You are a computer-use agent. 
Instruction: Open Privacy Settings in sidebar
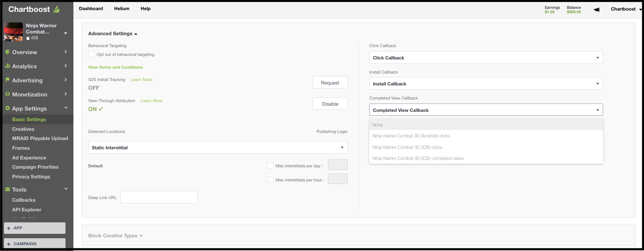tap(31, 177)
